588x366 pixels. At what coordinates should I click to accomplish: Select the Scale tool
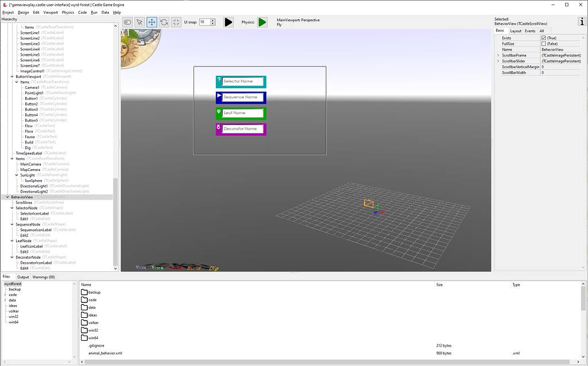pyautogui.click(x=177, y=22)
